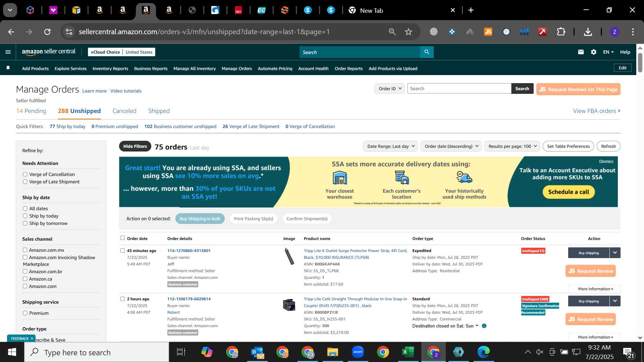Switch to the Shipped tab
Screen dimensions: 644x362
(x=159, y=111)
